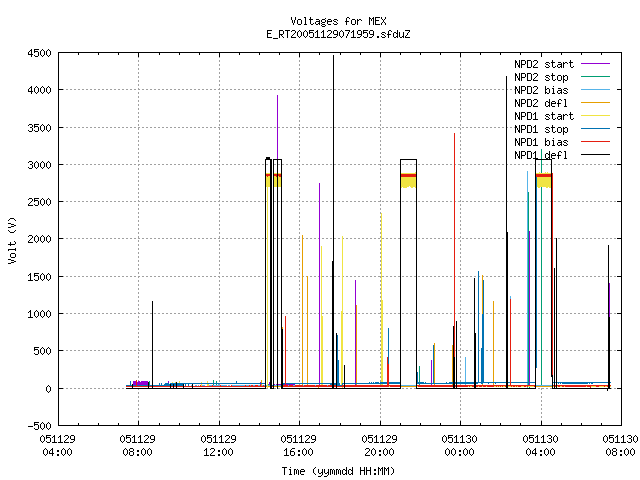Click the '051129 16:00' time axis label

coord(298,446)
